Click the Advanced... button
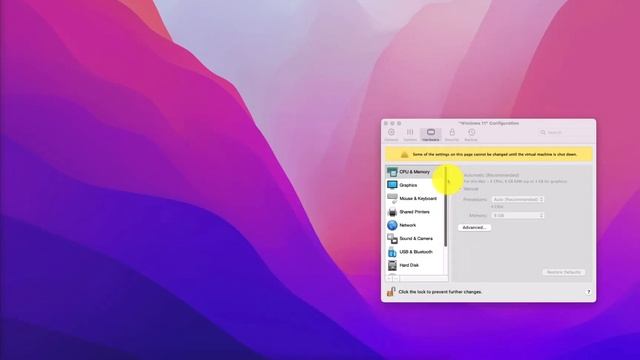640x360 pixels. pyautogui.click(x=474, y=227)
